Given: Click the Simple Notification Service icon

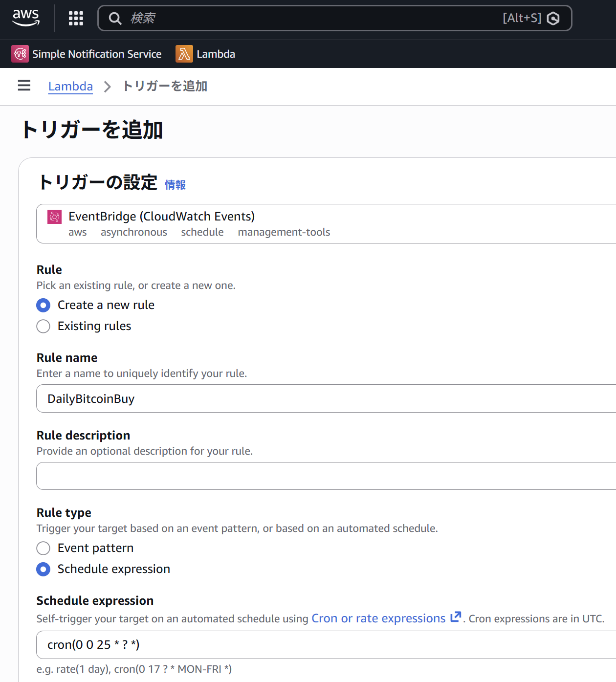Looking at the screenshot, I should point(20,54).
